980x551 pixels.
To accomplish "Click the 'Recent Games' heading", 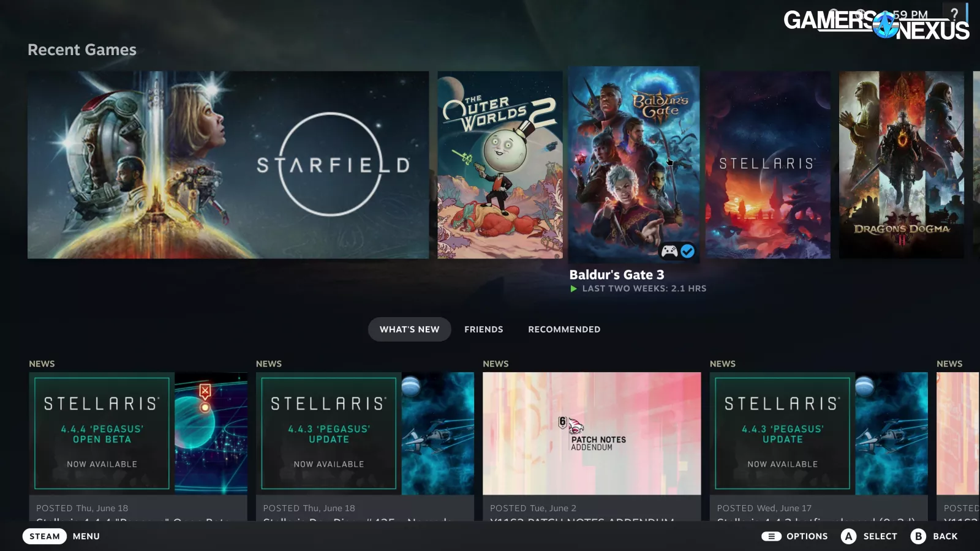I will (82, 50).
